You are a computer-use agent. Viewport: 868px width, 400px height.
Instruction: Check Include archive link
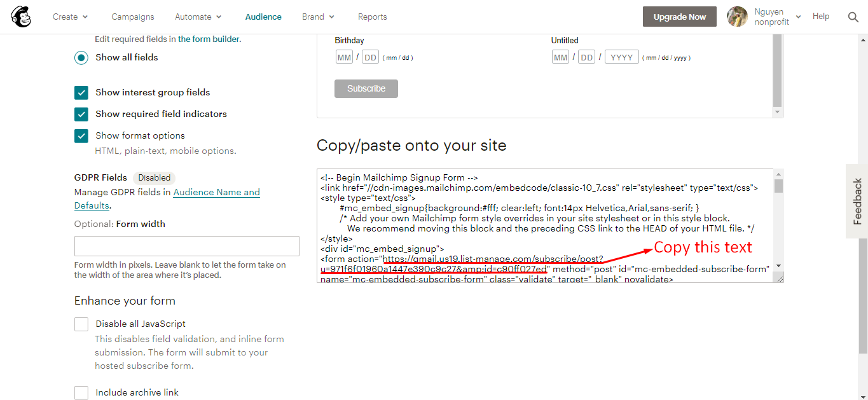pyautogui.click(x=81, y=393)
